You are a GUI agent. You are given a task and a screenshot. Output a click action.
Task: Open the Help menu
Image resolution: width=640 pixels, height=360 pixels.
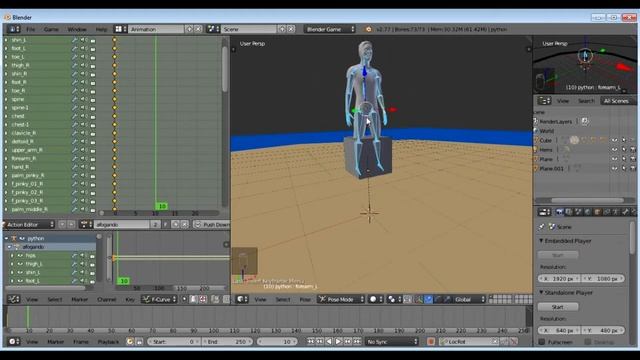tap(101, 29)
